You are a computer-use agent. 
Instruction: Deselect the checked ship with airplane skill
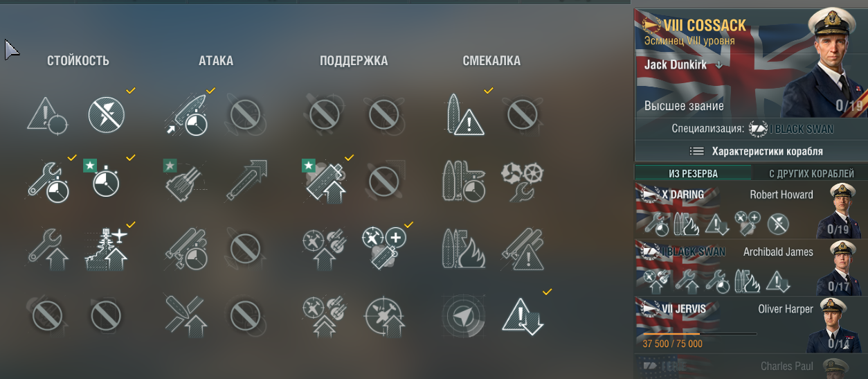(107, 249)
